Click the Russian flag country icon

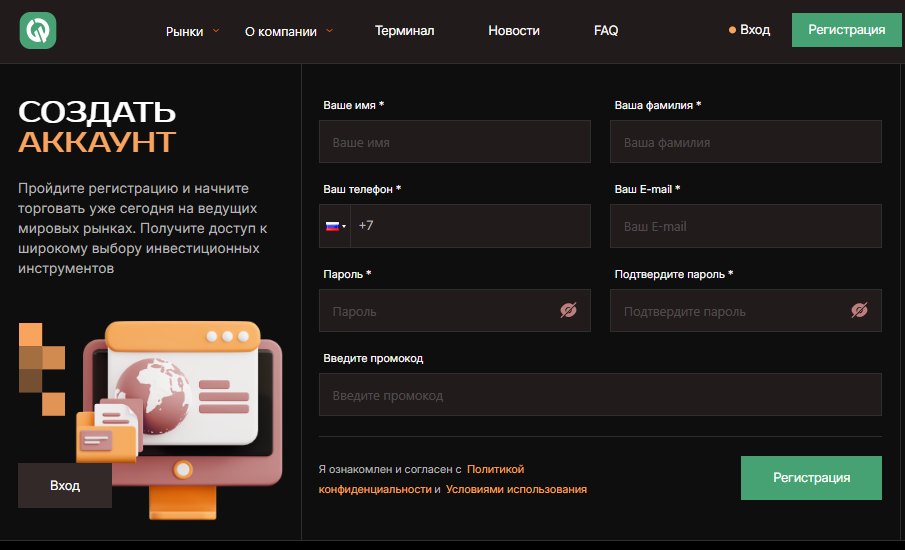(332, 226)
